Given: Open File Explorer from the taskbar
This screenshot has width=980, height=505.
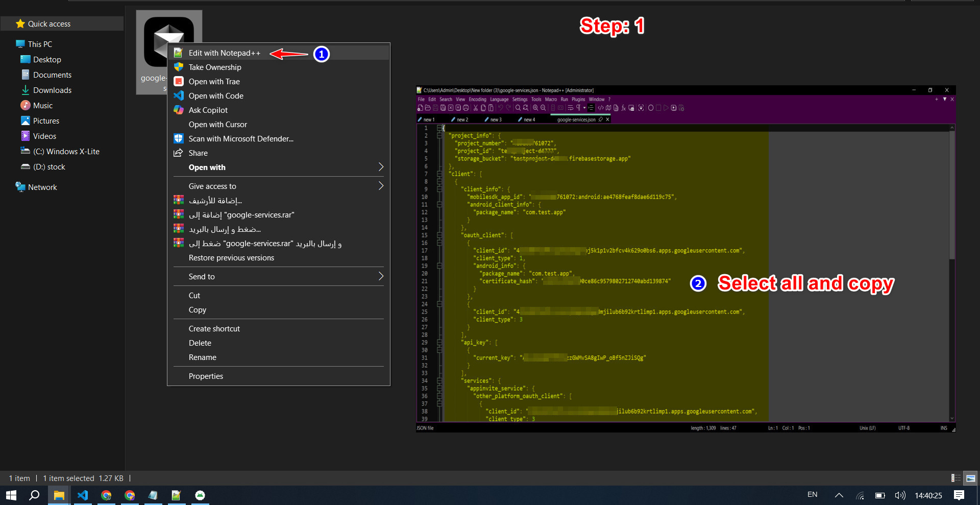Looking at the screenshot, I should [59, 495].
